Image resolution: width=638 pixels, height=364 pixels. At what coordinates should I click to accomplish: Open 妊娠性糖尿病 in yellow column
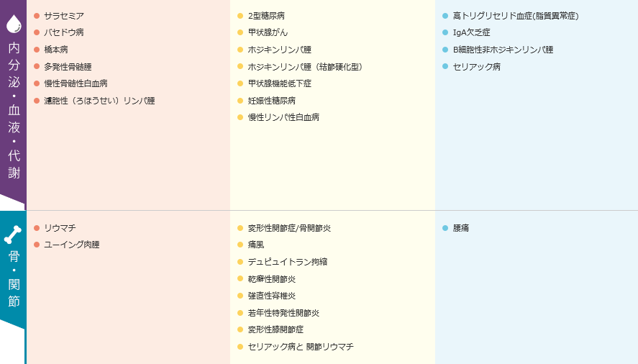[x=272, y=101]
